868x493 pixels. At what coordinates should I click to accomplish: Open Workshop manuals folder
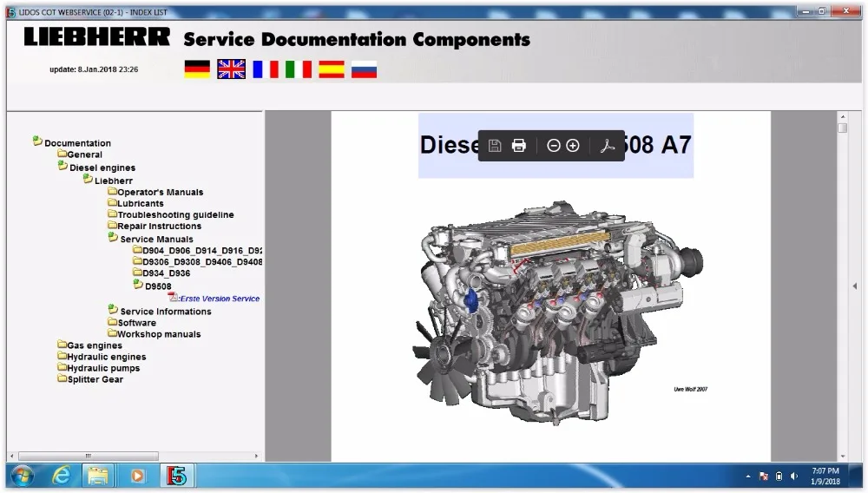[159, 334]
